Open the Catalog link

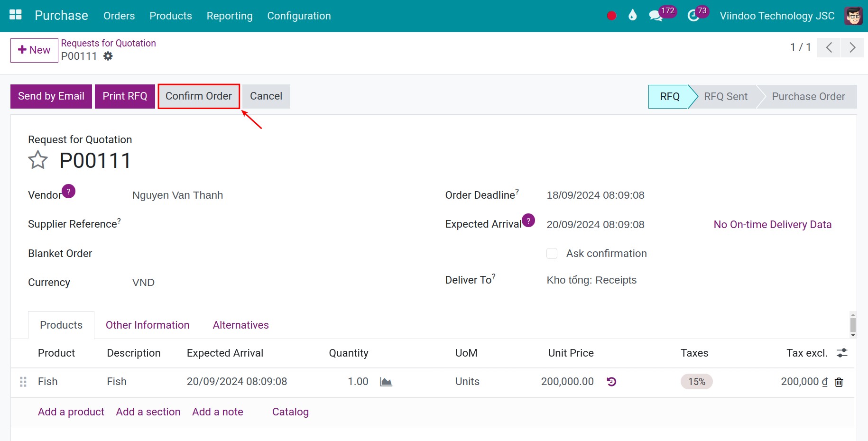click(290, 412)
